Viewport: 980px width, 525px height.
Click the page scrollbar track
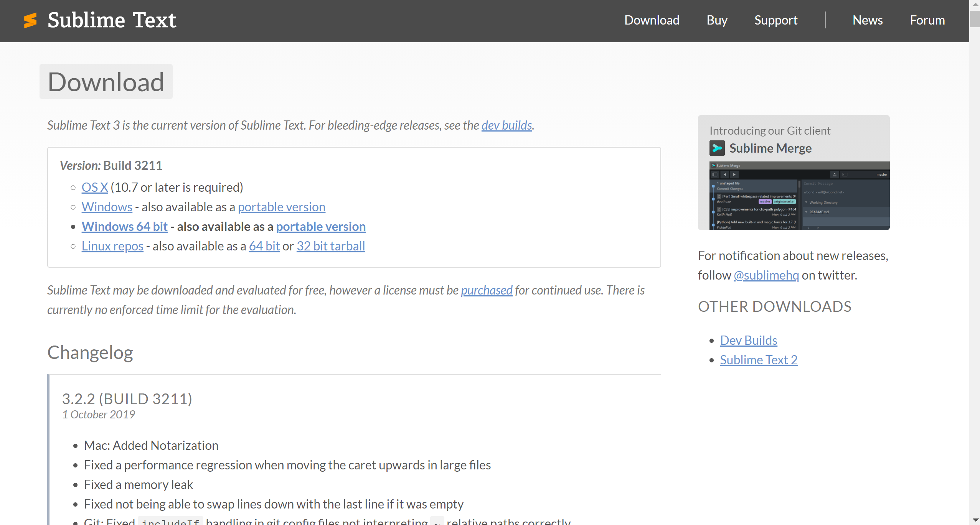(974, 268)
